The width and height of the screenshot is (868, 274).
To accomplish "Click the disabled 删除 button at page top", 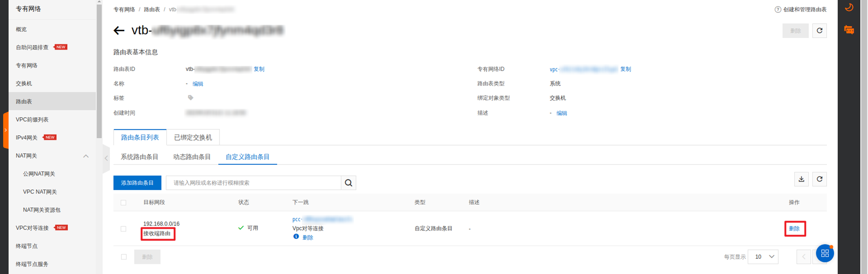I will coord(795,31).
